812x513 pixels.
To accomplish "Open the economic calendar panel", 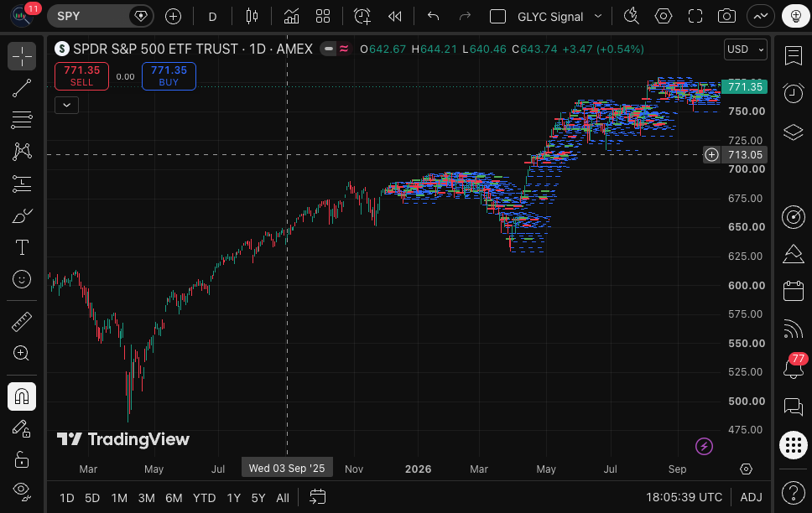I will (794, 291).
